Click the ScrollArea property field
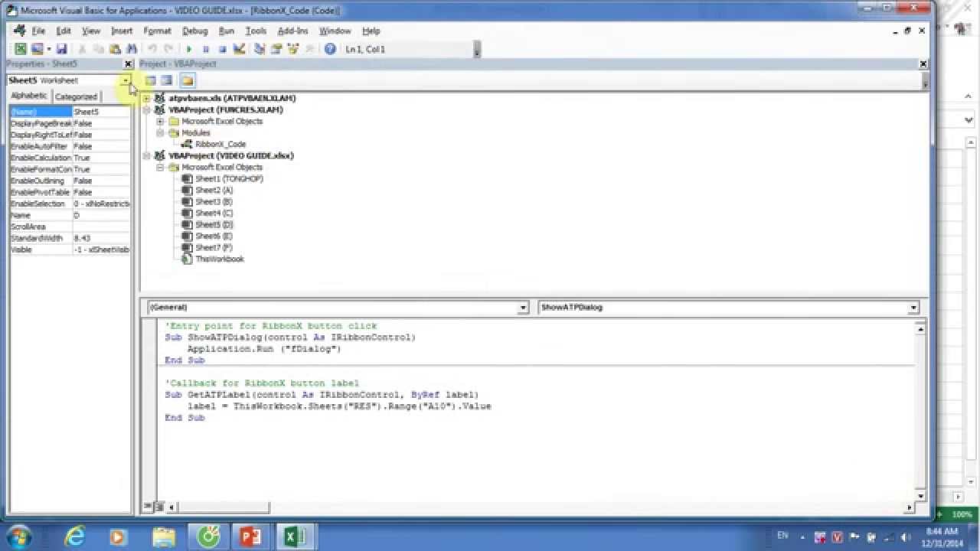The width and height of the screenshot is (980, 551). (x=101, y=227)
